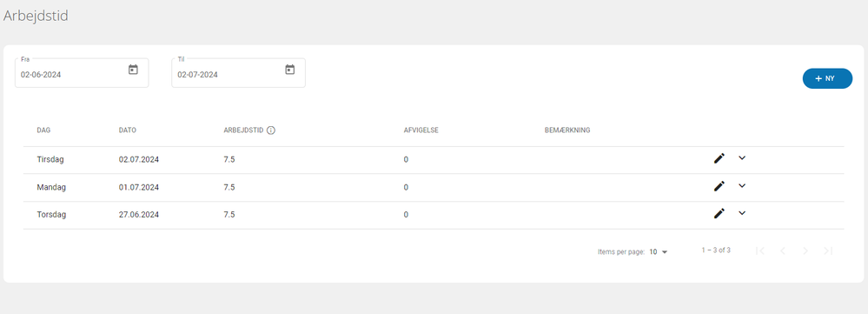Select the DATO column header
Image resolution: width=868 pixels, height=314 pixels.
point(128,130)
